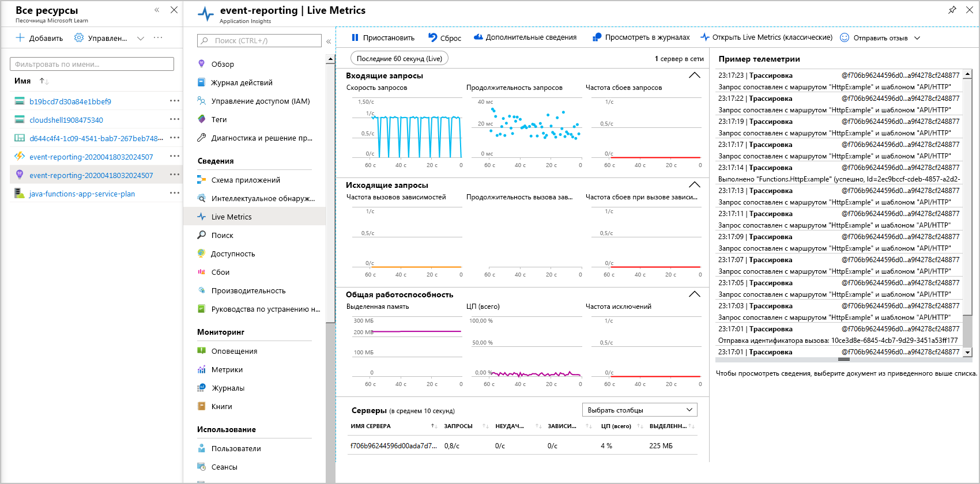Click the Книги book icon
The height and width of the screenshot is (484, 980).
201,406
